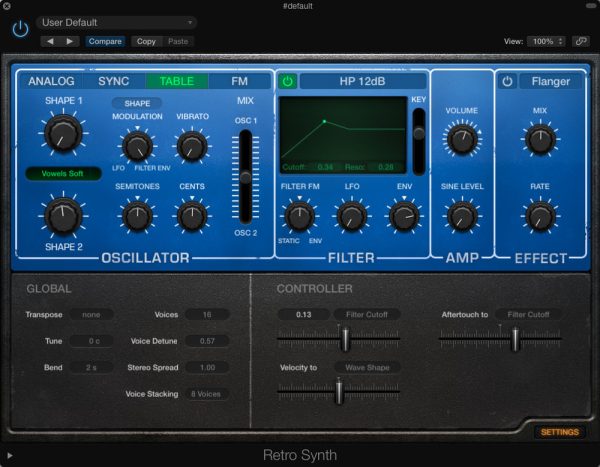Click the Volume knob in Amp section

[x=461, y=139]
